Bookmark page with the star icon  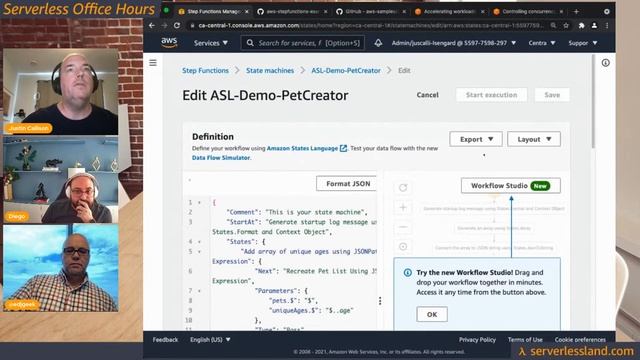point(566,25)
